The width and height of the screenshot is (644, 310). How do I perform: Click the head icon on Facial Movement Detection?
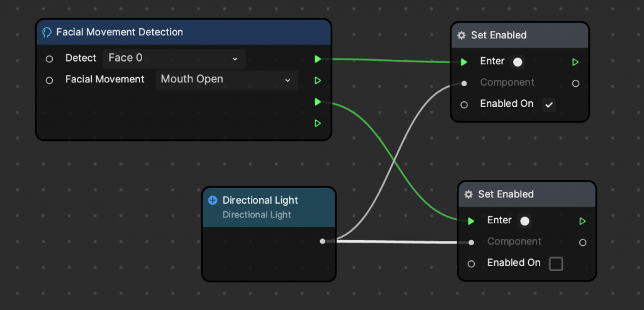(x=47, y=32)
